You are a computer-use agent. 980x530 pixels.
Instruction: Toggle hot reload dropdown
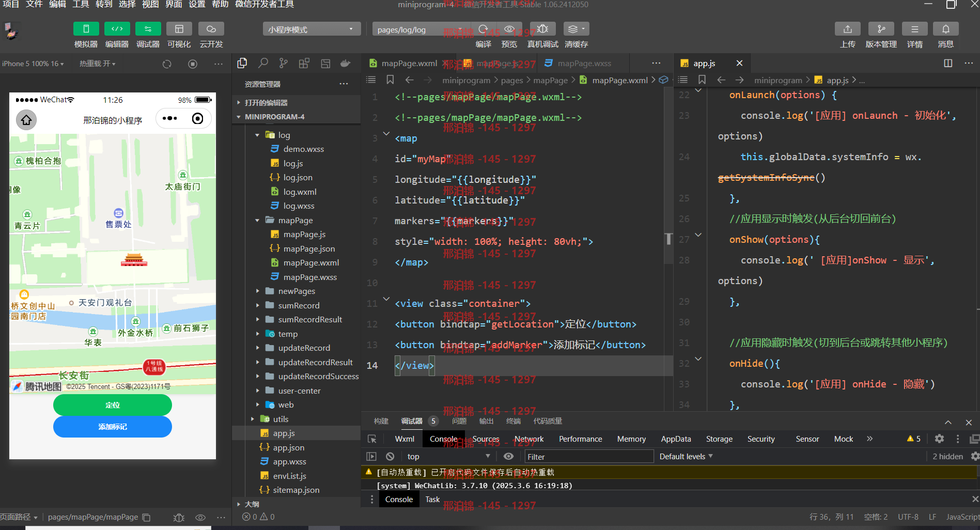(97, 64)
